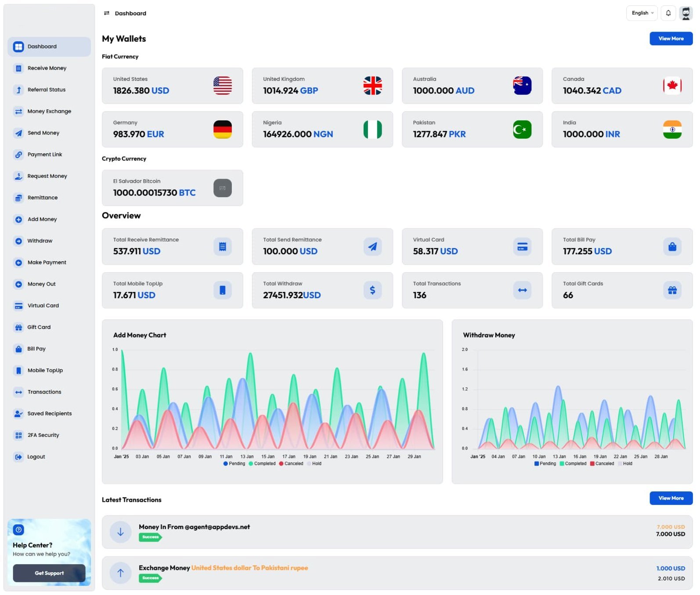
Task: Click View More beside Latest Transactions
Action: pyautogui.click(x=671, y=498)
